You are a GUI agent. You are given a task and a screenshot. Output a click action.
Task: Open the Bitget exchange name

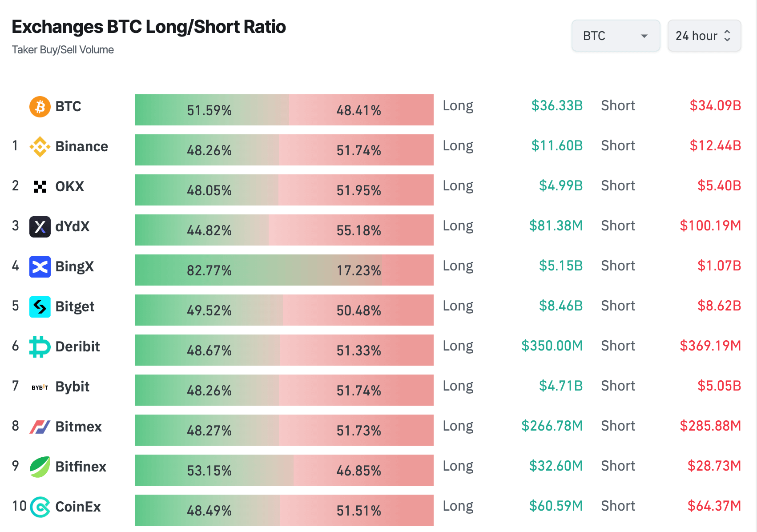pos(75,307)
